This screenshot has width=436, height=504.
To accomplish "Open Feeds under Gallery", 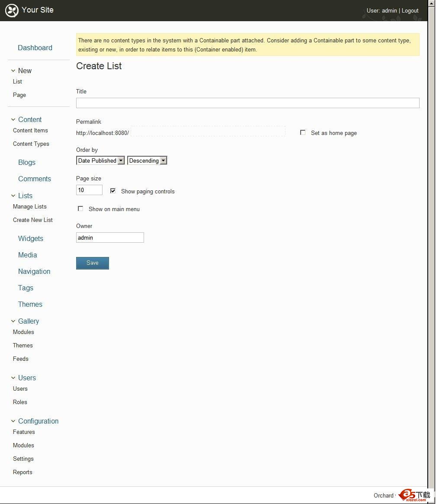I will (x=21, y=359).
